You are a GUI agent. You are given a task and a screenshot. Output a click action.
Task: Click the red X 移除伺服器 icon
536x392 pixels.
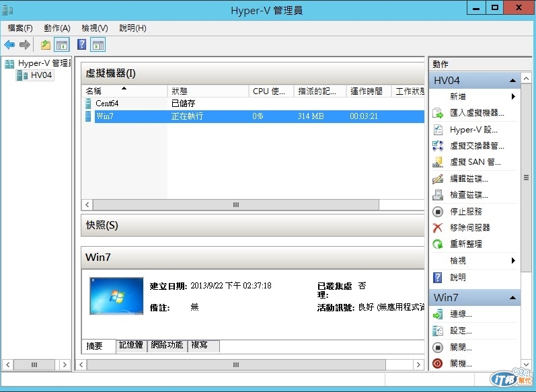pos(438,228)
